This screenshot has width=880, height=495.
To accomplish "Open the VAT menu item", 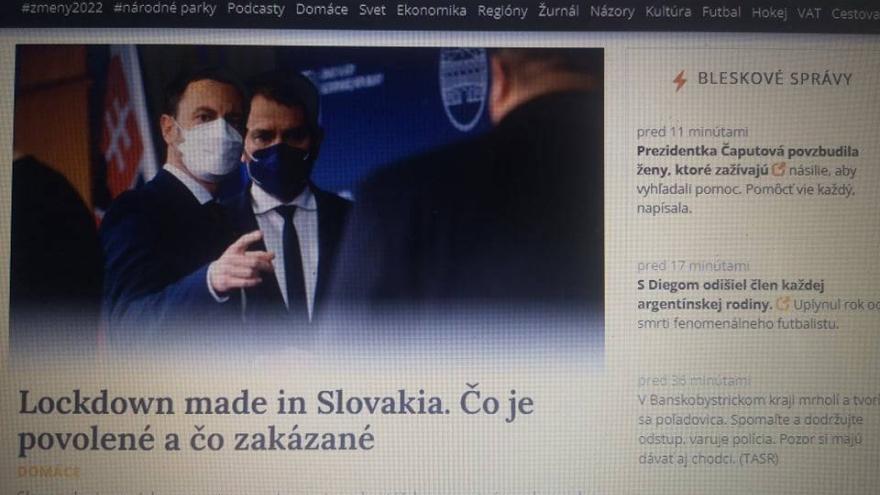I will pos(809,13).
